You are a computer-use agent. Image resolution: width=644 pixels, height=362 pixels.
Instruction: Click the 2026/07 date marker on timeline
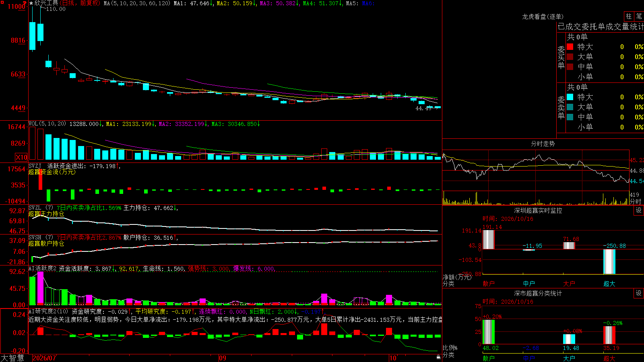44,358
